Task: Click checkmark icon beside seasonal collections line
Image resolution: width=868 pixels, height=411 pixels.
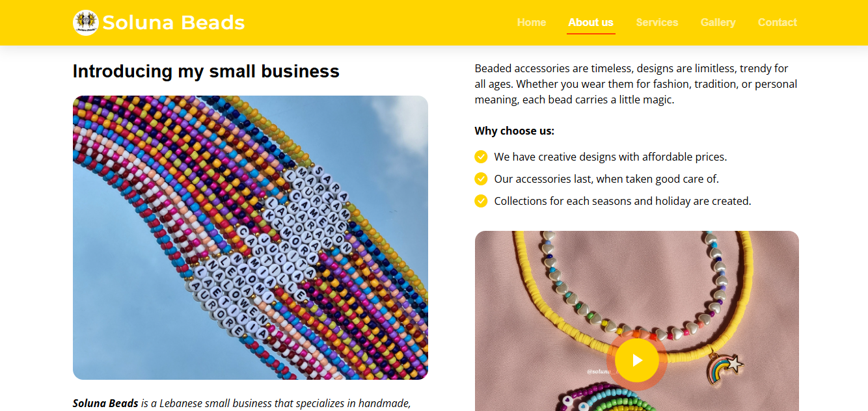Action: tap(481, 201)
